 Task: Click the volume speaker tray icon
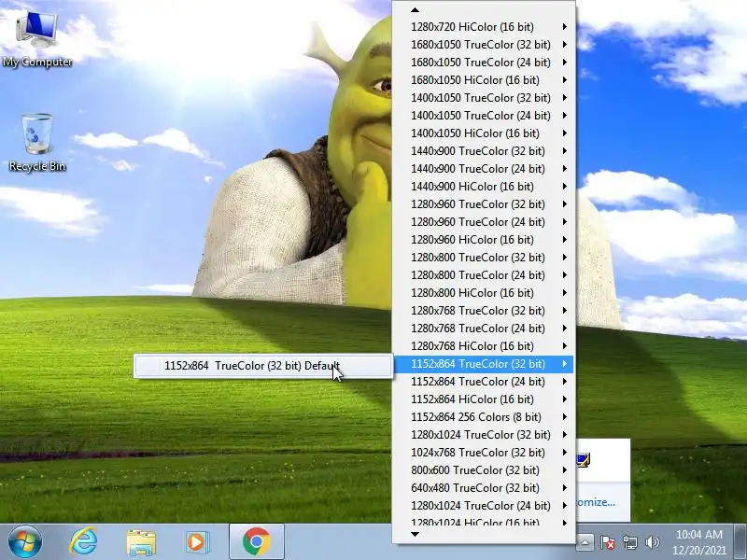[652, 542]
